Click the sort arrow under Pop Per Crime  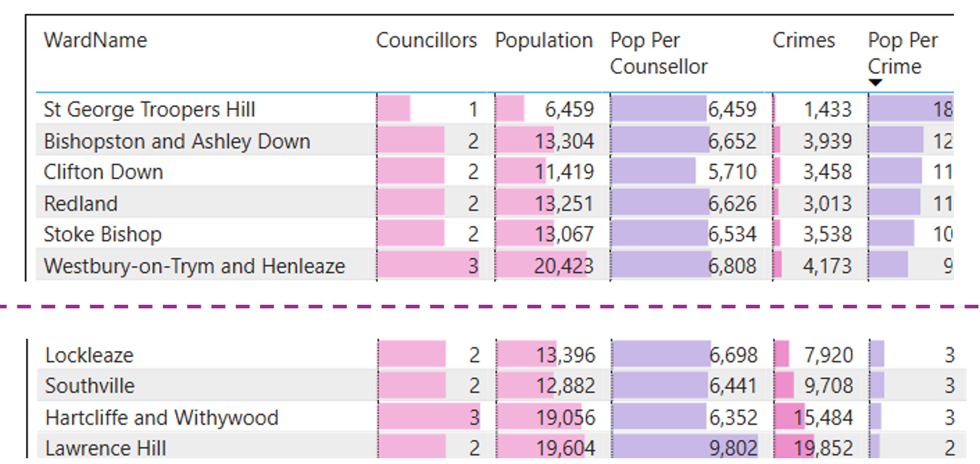point(875,83)
